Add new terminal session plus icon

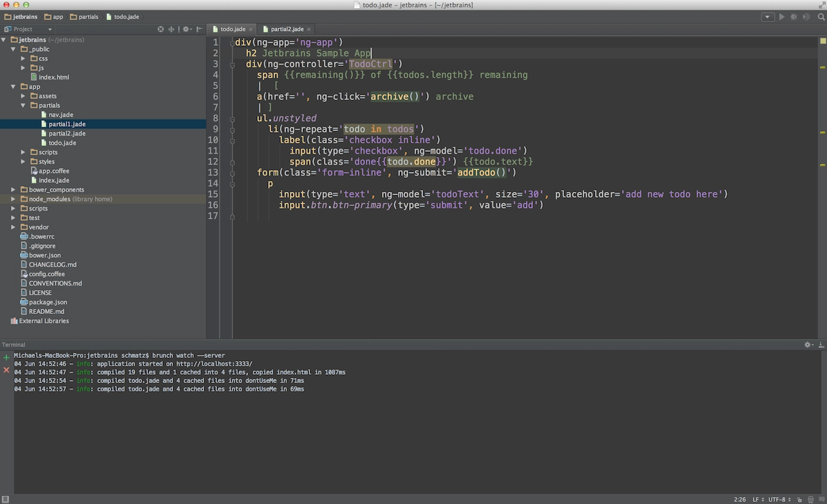pyautogui.click(x=6, y=357)
